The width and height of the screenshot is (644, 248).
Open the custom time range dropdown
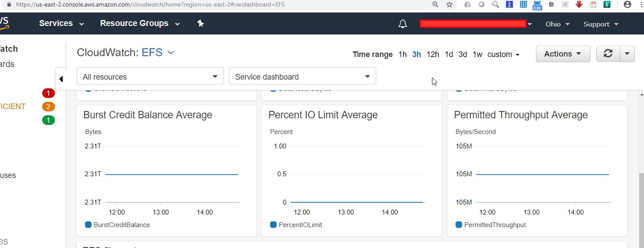click(x=503, y=54)
